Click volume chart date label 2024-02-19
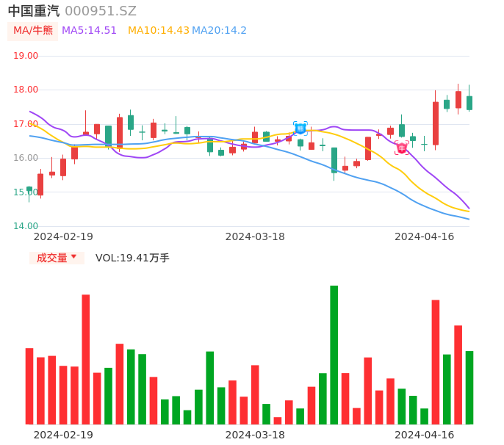Screen dimensions: 504x445 tap(63, 435)
